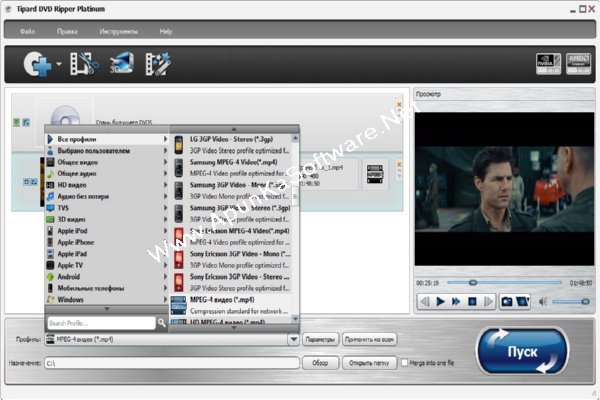Enable Merge into one file checkbox
Viewport: 600px width, 400px height.
pyautogui.click(x=404, y=362)
